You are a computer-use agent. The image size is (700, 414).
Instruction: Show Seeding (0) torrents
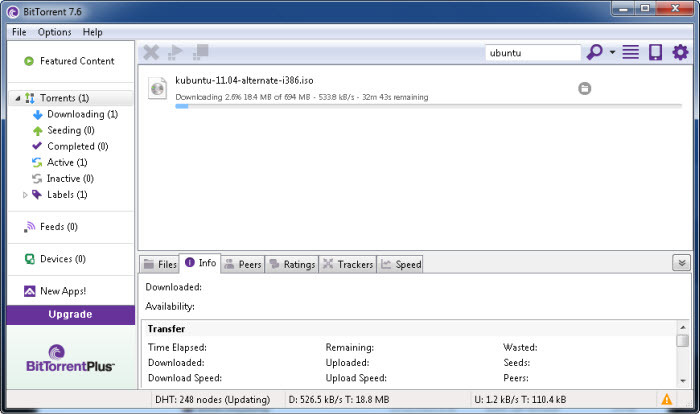pyautogui.click(x=71, y=130)
